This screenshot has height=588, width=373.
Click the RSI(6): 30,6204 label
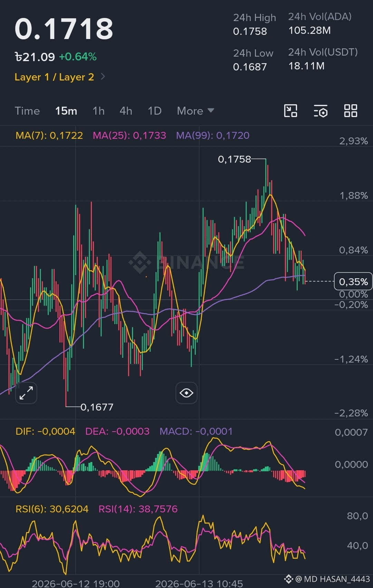52,509
